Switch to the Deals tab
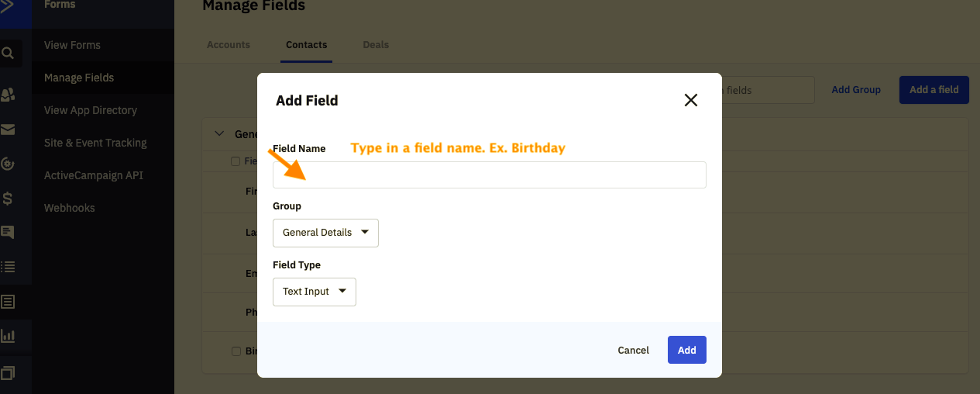The height and width of the screenshot is (394, 980). tap(376, 45)
